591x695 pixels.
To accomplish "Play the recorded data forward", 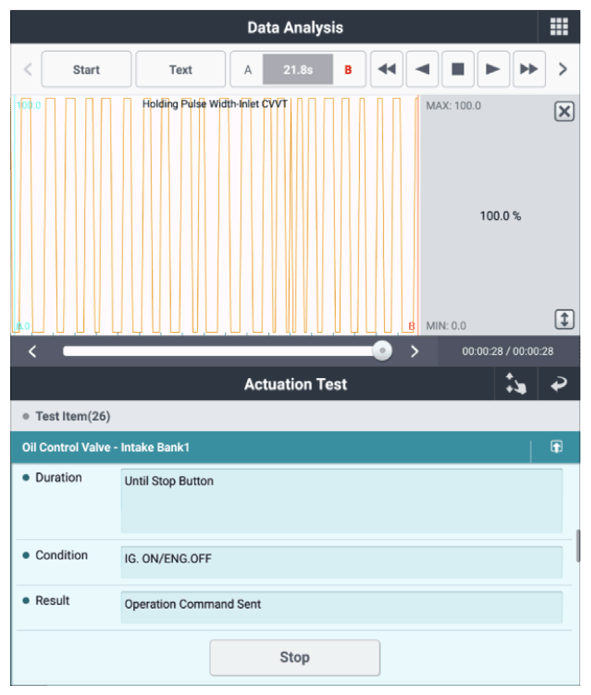I will pyautogui.click(x=493, y=69).
